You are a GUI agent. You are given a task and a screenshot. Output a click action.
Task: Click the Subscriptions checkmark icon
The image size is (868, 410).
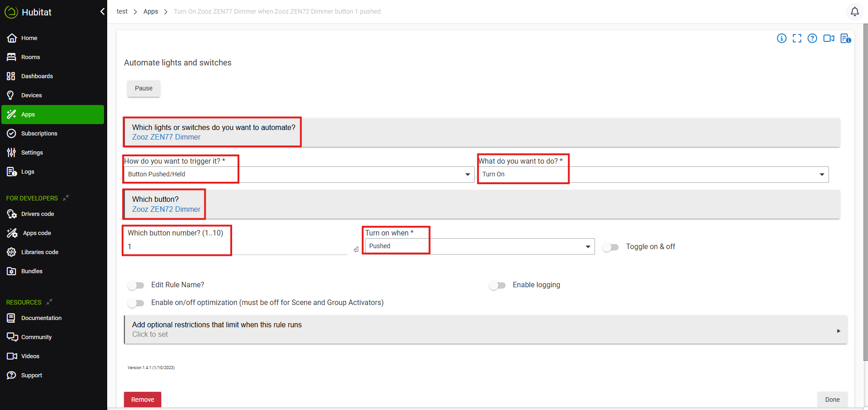[11, 134]
